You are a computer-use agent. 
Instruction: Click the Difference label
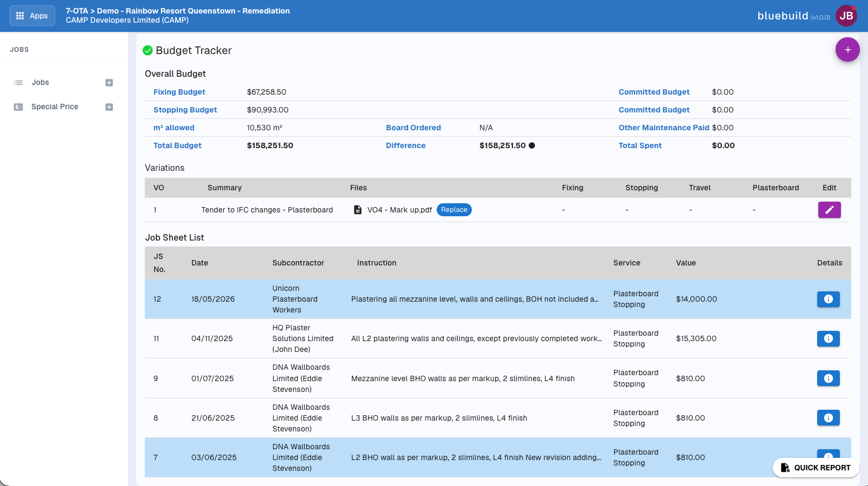point(406,145)
